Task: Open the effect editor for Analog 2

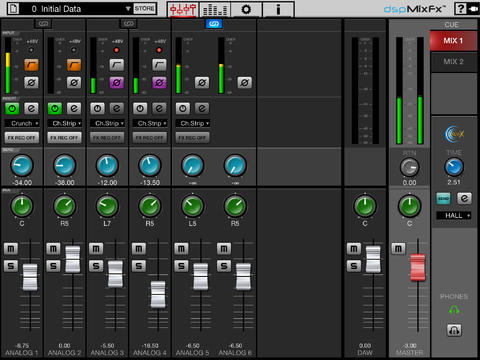Action: (74, 108)
